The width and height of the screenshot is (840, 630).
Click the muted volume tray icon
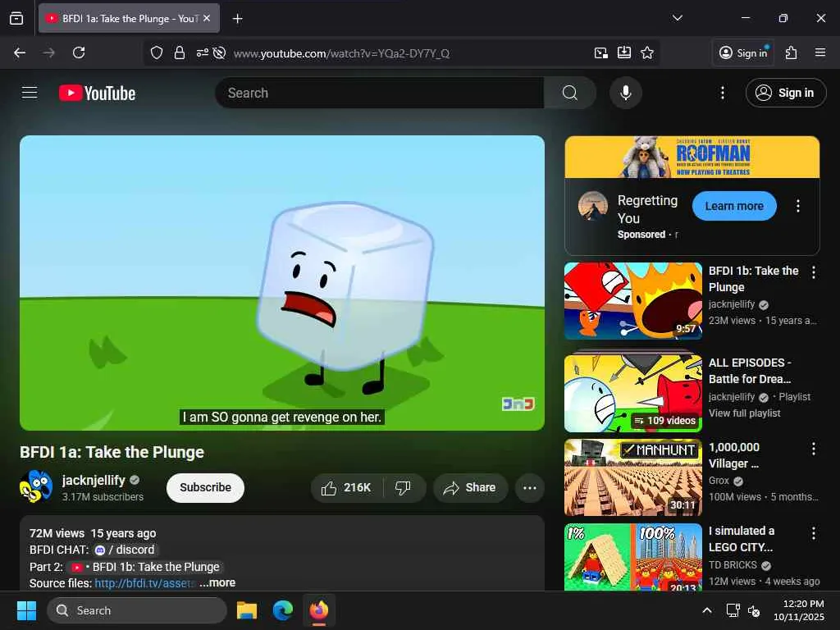click(754, 610)
